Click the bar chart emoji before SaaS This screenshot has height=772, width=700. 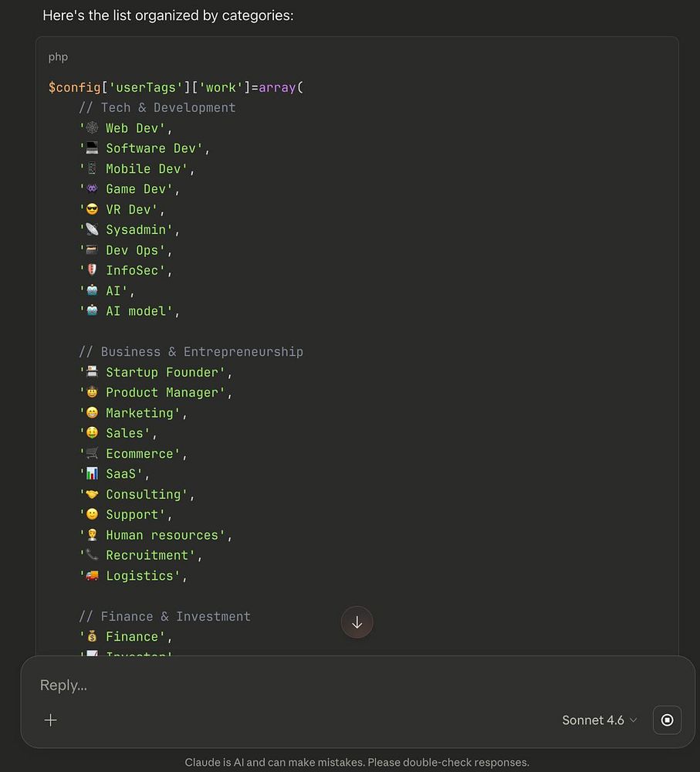tap(92, 474)
